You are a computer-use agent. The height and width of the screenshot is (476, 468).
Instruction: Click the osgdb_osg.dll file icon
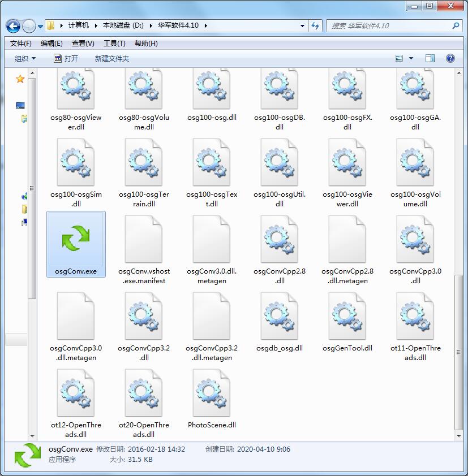tap(280, 316)
